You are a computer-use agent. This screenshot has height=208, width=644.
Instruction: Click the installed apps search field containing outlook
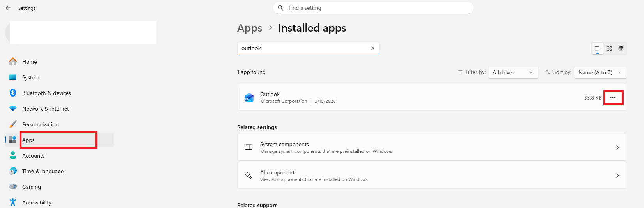tap(308, 48)
